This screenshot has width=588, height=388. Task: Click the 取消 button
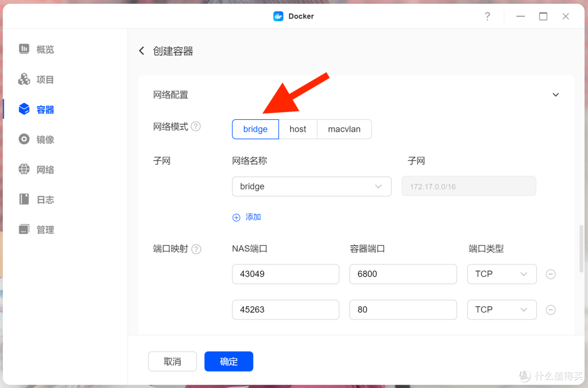coord(172,361)
